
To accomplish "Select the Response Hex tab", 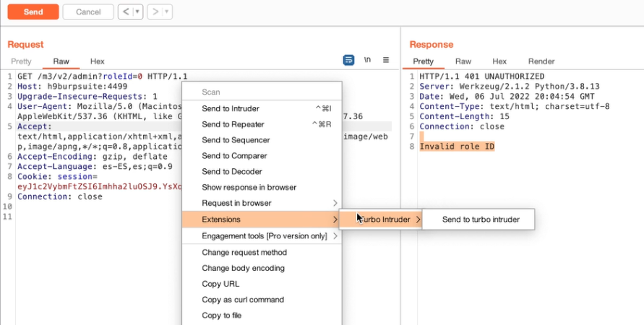I will [x=499, y=61].
